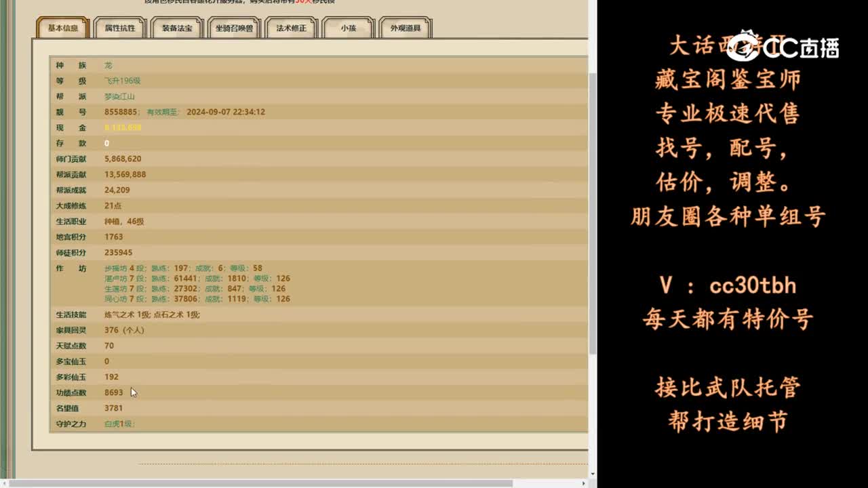Click the 大成修炼 value 21点
This screenshot has height=488, width=868.
point(113,205)
